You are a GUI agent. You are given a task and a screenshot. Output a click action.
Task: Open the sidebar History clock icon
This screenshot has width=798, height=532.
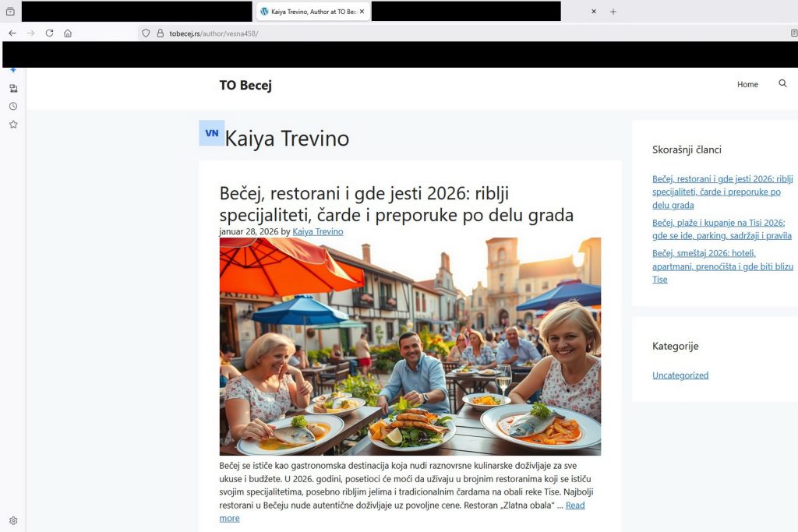tap(13, 107)
